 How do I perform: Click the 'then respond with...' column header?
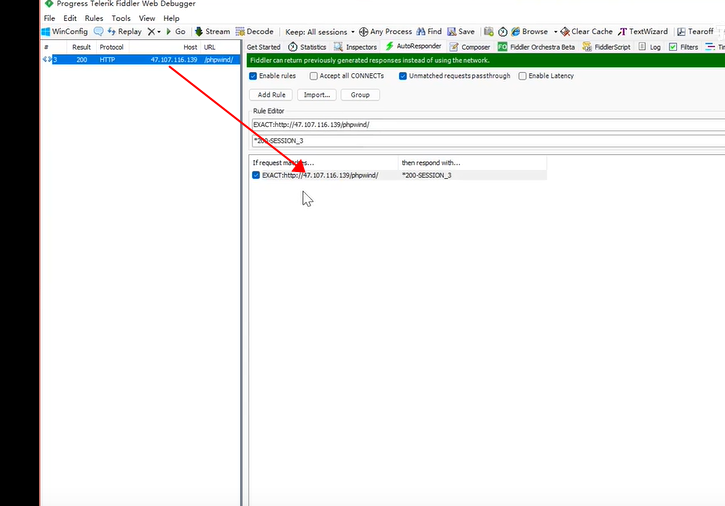(x=472, y=163)
